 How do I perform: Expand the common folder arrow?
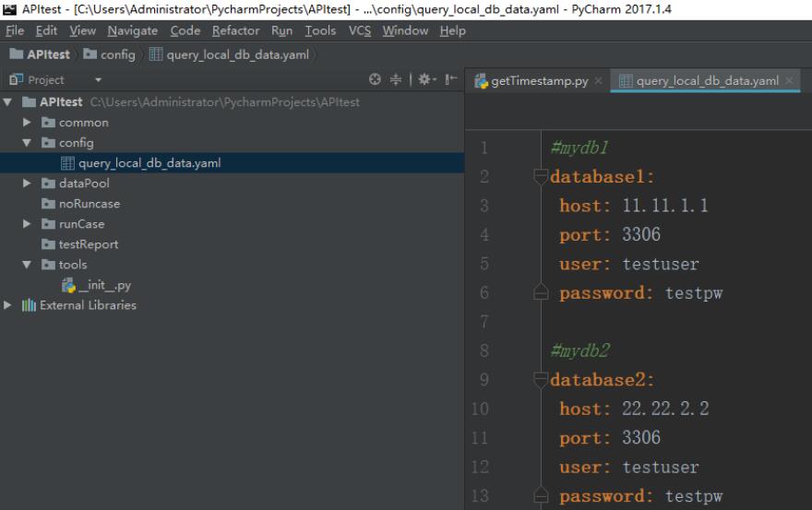(x=27, y=122)
